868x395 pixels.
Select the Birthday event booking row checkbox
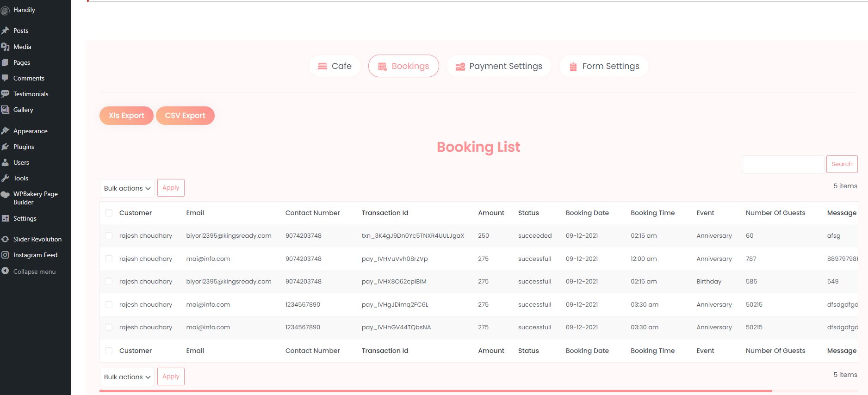(x=109, y=281)
